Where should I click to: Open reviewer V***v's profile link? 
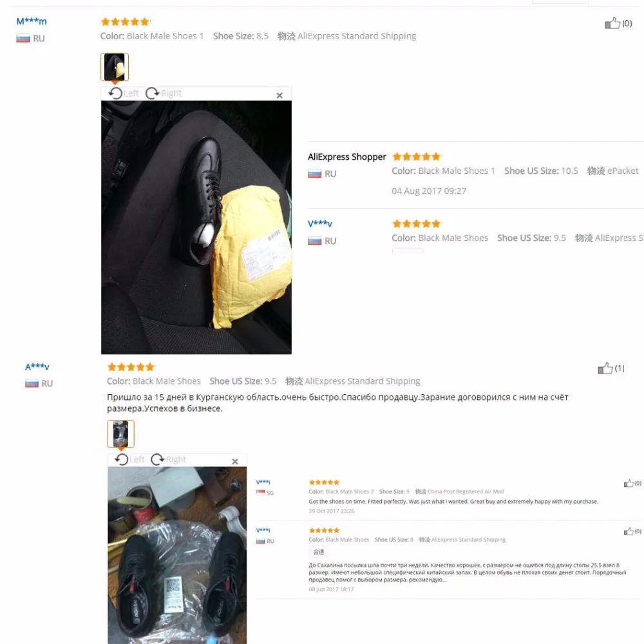(320, 224)
